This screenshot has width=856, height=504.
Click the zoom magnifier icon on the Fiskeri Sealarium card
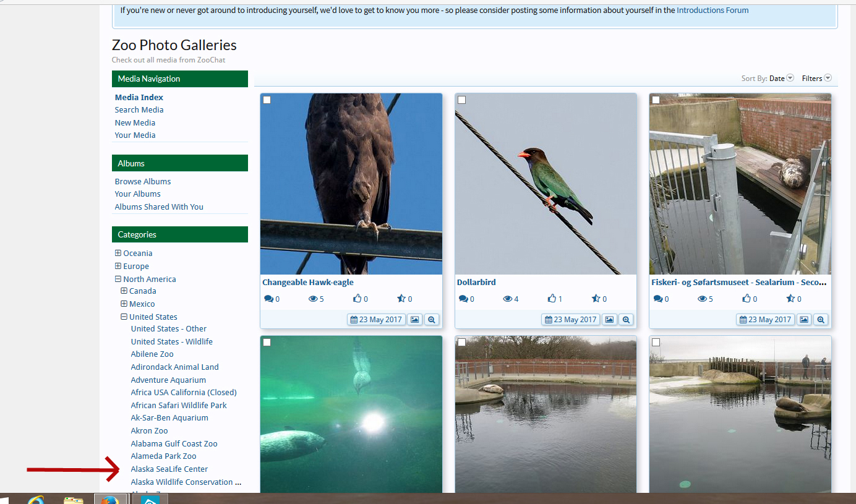point(821,320)
